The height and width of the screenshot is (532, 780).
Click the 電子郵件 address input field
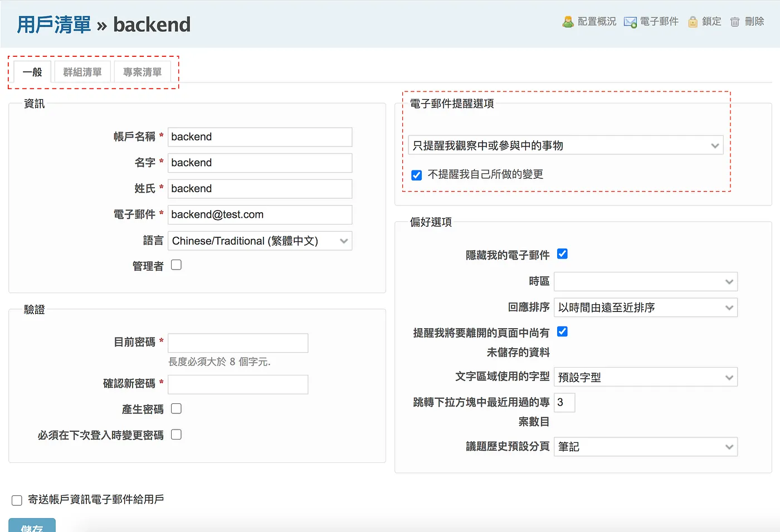pos(260,214)
